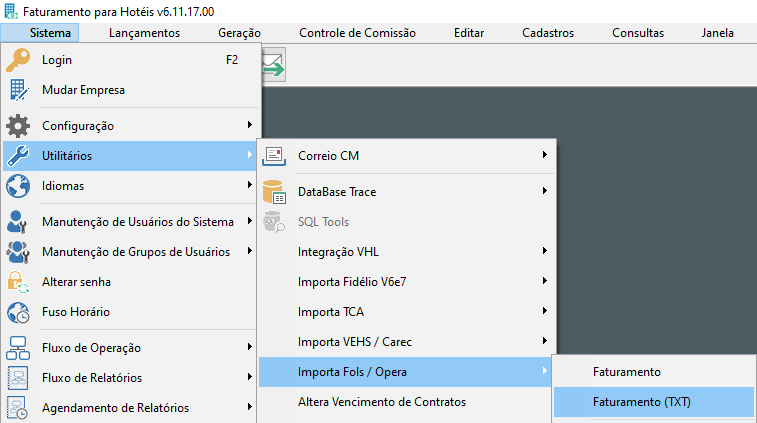Viewport: 757px width, 423px height.
Task: Expand the Idiomas submenu arrow
Action: (x=250, y=184)
